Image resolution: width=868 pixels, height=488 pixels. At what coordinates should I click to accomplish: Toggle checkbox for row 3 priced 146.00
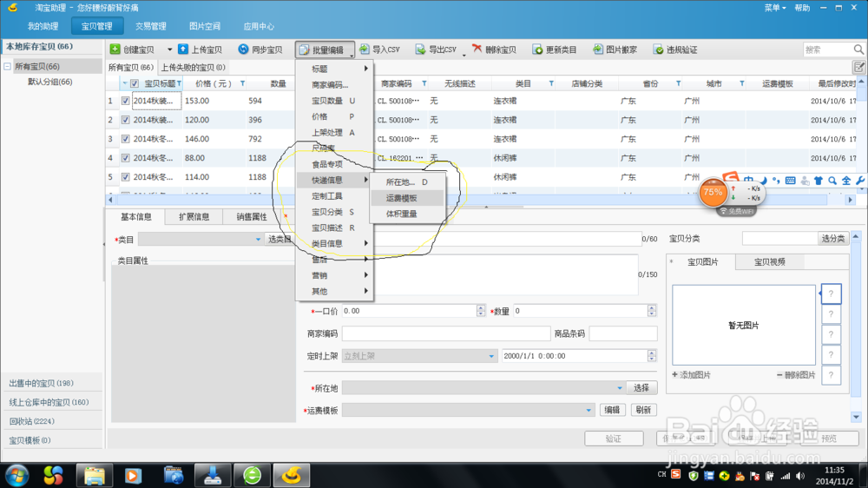(126, 139)
